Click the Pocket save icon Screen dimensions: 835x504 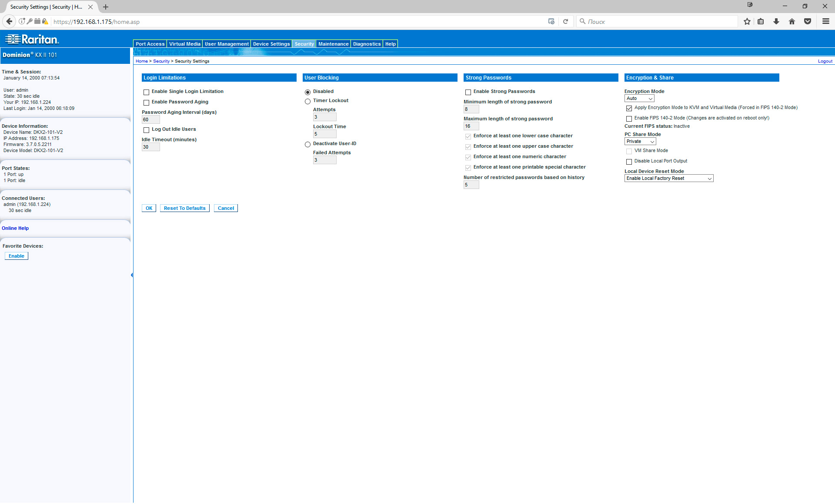pyautogui.click(x=808, y=21)
